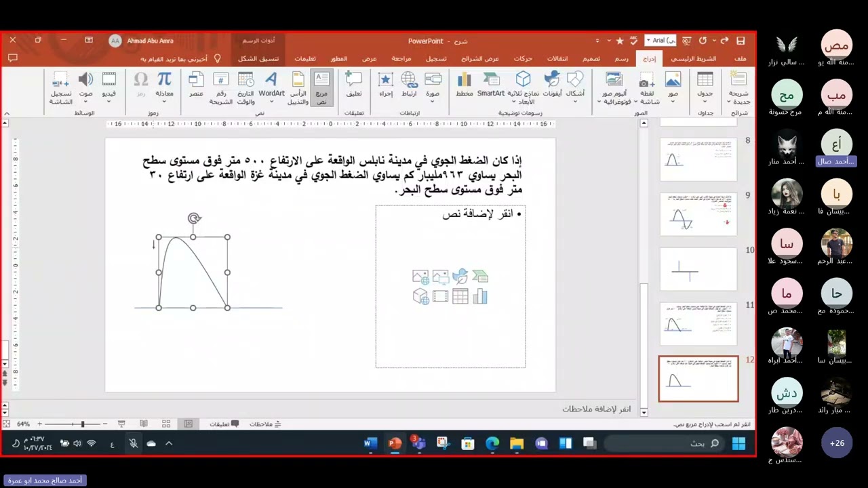Run spelling check (ABC) in quick access

click(x=634, y=41)
